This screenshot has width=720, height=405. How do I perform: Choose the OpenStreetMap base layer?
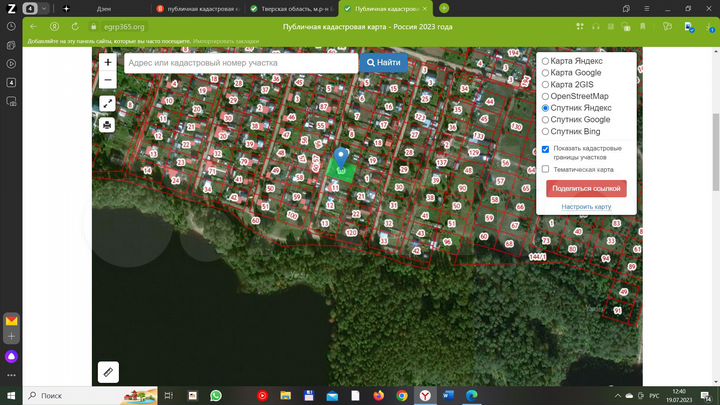tap(545, 96)
